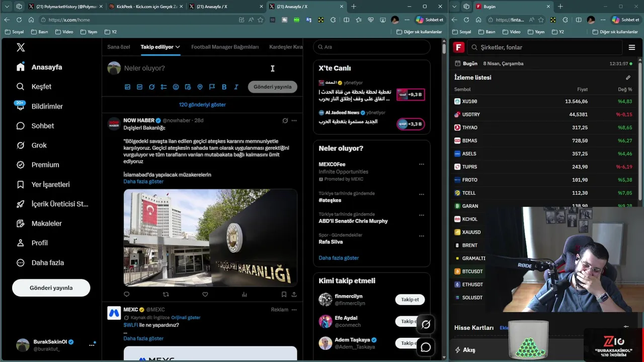Show 120 gönderiyi göster link
644x362 pixels.
[x=202, y=105]
